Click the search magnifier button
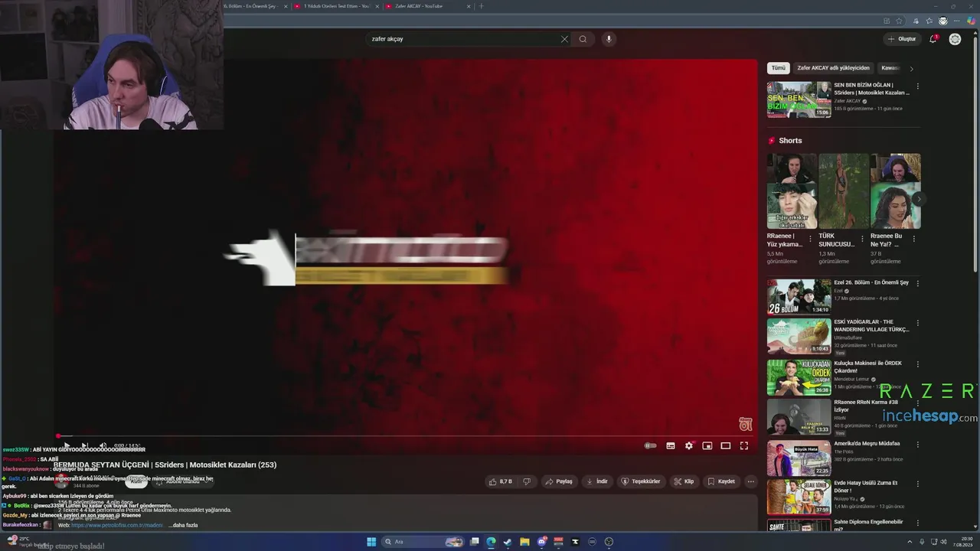The height and width of the screenshot is (551, 980). [x=583, y=39]
